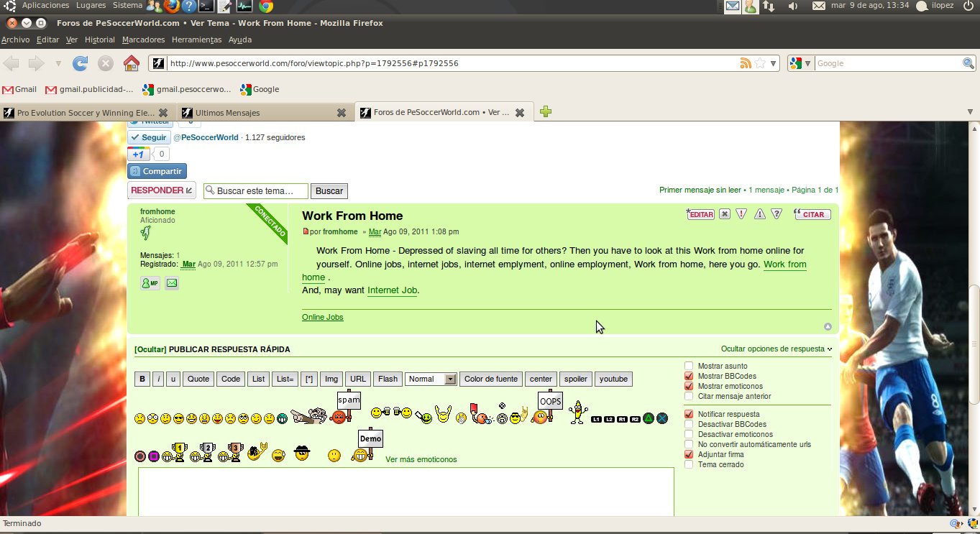This screenshot has width=980, height=534.
Task: Click the Buscar button
Action: pos(329,191)
